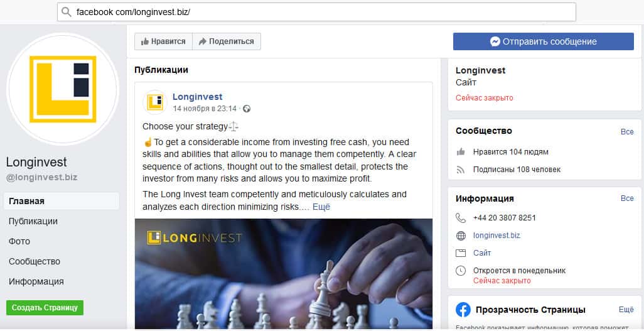
Task: Click the globe website icon in Информация
Action: coord(461,236)
